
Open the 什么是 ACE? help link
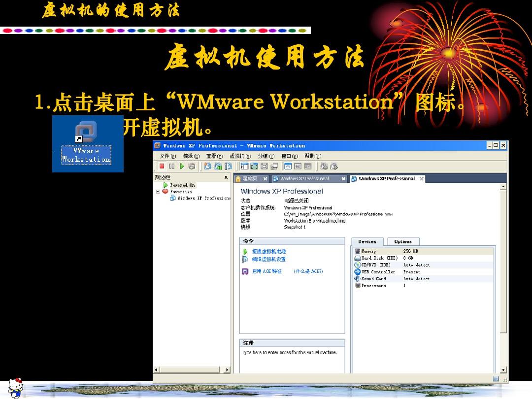coord(308,271)
